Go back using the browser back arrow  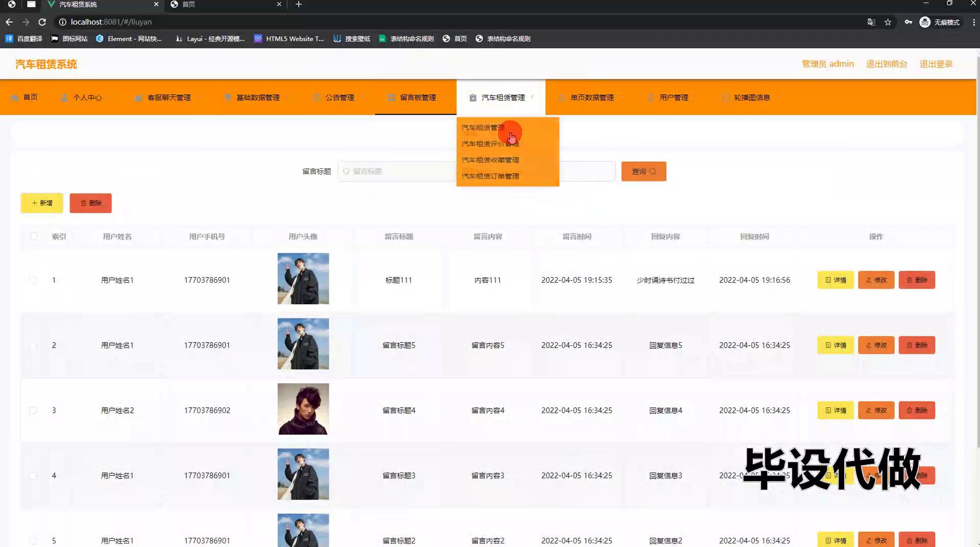pos(9,22)
